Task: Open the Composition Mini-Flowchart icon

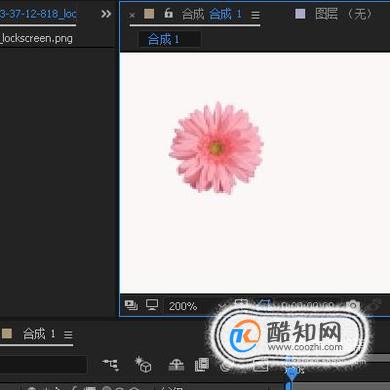Action: (x=111, y=365)
